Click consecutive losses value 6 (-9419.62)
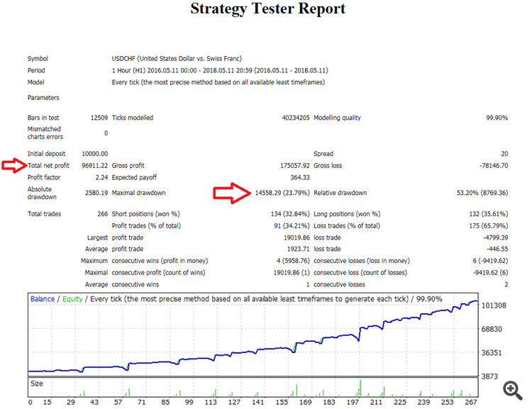The height and width of the screenshot is (409, 532). 490,261
